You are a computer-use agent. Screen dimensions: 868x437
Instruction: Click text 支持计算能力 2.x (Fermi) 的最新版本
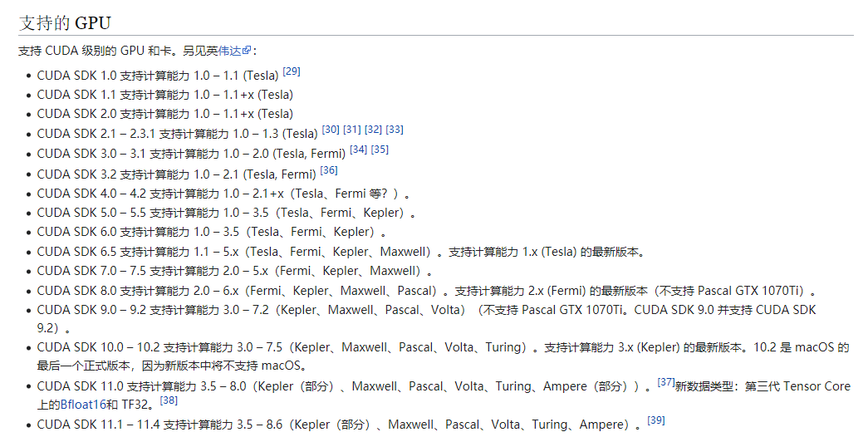(x=552, y=292)
